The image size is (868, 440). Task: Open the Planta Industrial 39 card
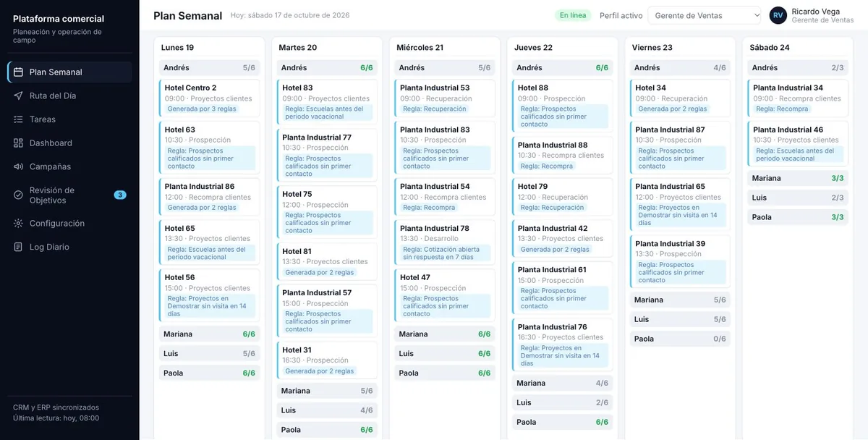coord(680,261)
